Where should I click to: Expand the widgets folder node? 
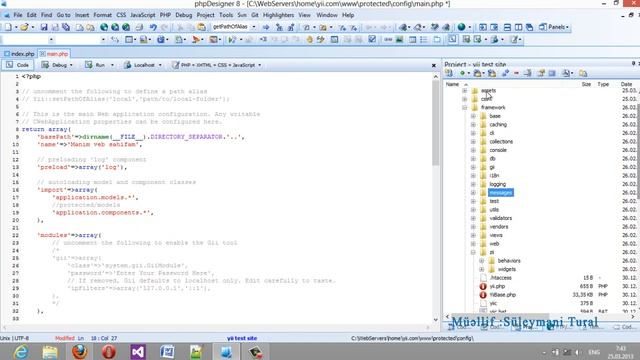tap(482, 269)
